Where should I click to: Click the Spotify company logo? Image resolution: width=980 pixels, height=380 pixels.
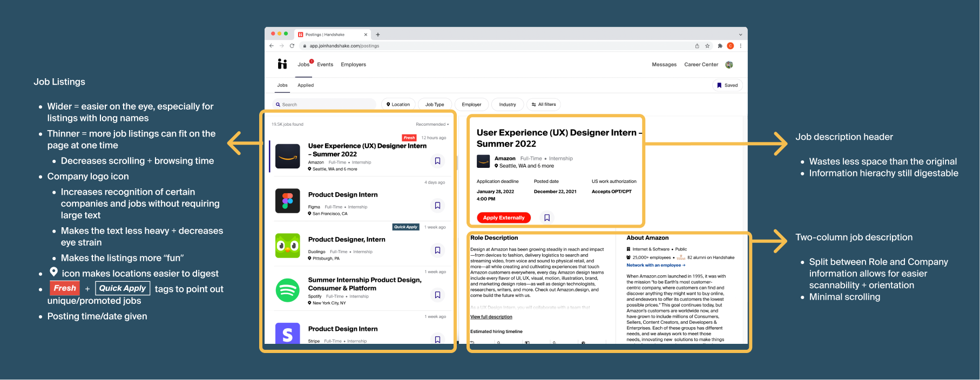(288, 290)
